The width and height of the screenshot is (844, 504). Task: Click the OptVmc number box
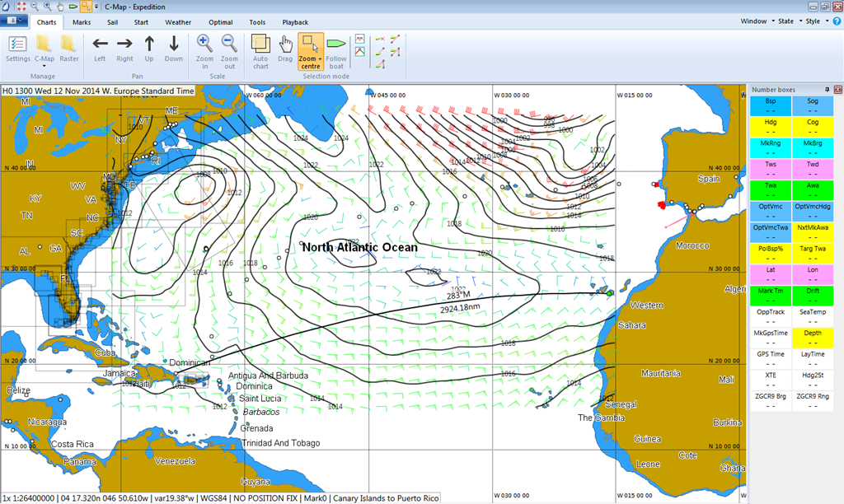coord(771,211)
